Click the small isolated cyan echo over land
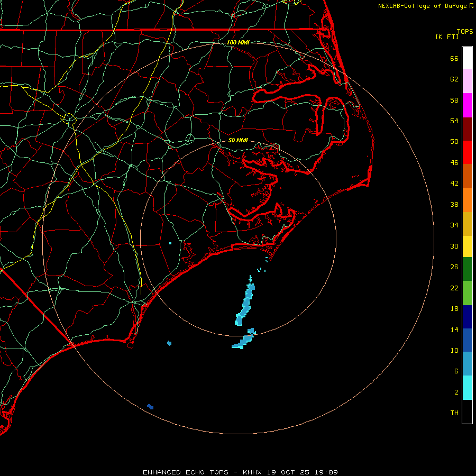This screenshot has width=476, height=476. (x=170, y=243)
